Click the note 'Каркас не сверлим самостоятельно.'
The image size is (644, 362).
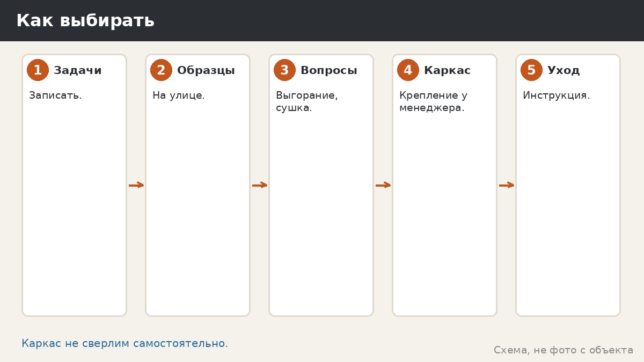coord(125,343)
